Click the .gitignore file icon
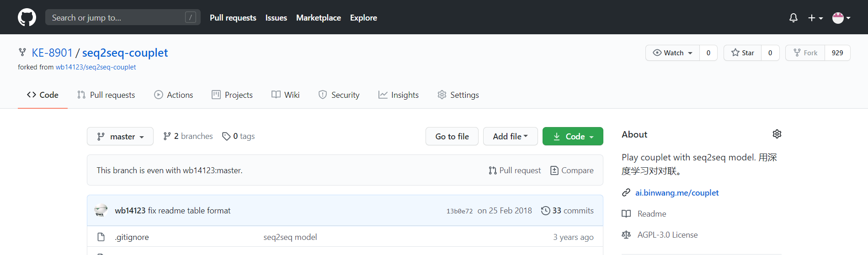This screenshot has width=868, height=255. click(101, 237)
